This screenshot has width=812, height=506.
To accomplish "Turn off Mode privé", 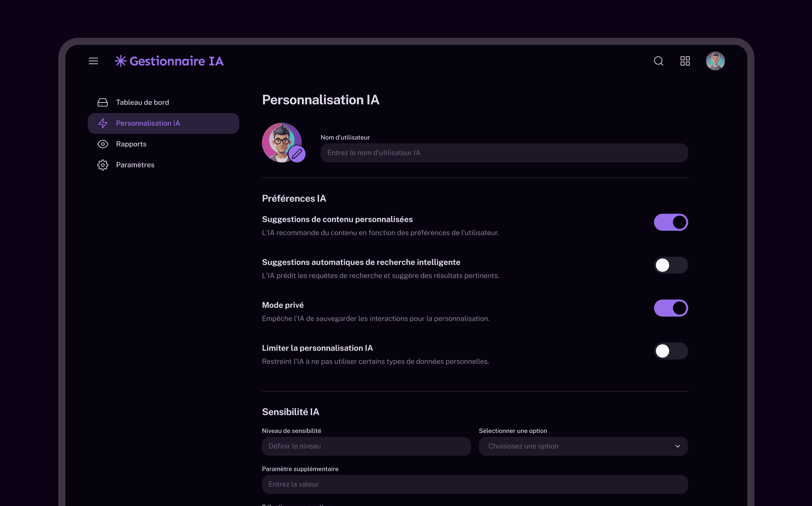I will click(671, 308).
